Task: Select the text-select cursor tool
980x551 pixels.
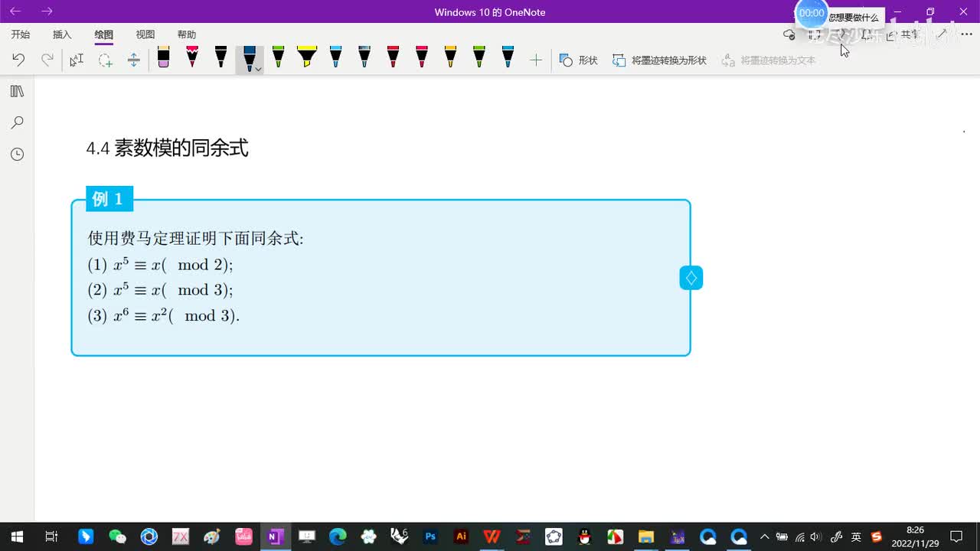Action: coord(77,60)
